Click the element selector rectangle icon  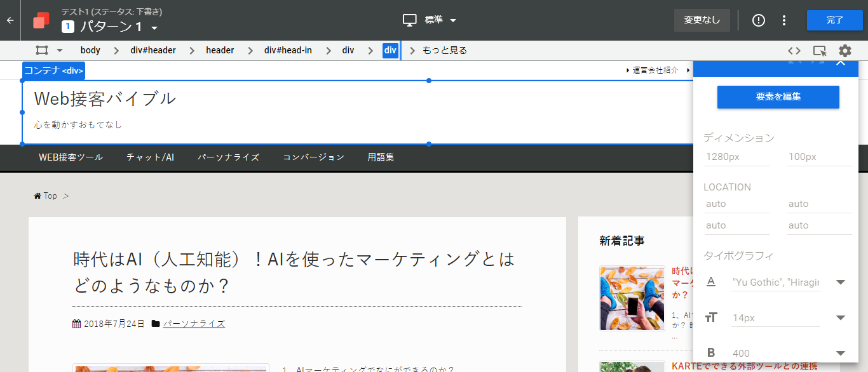coord(42,50)
